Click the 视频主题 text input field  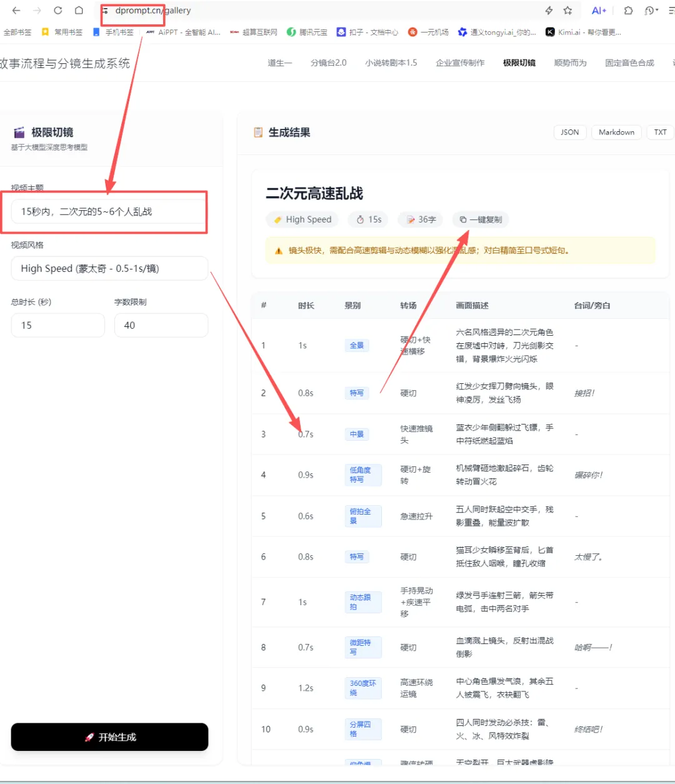tap(109, 212)
